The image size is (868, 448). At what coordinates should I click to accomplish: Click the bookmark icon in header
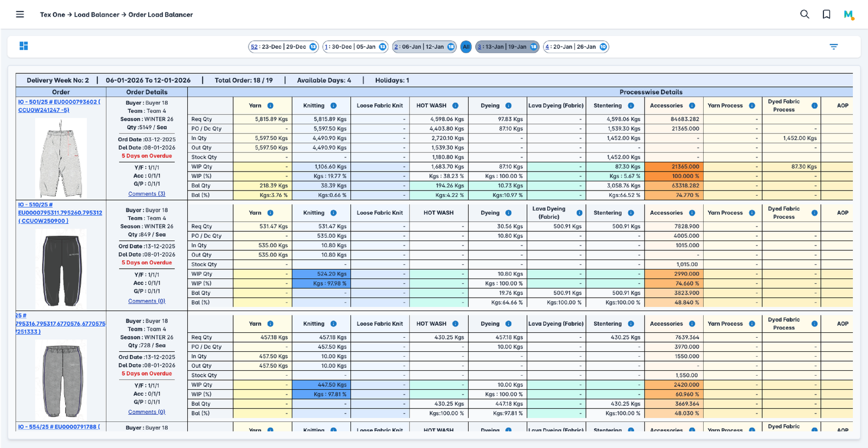(826, 15)
